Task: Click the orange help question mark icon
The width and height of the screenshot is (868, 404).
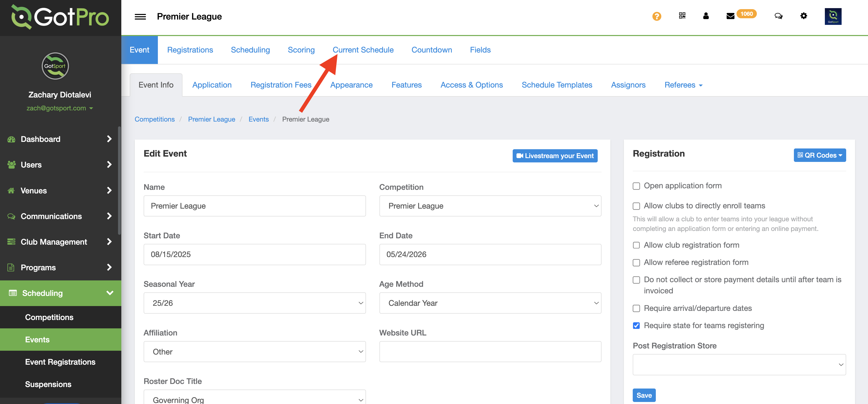Action: (656, 16)
